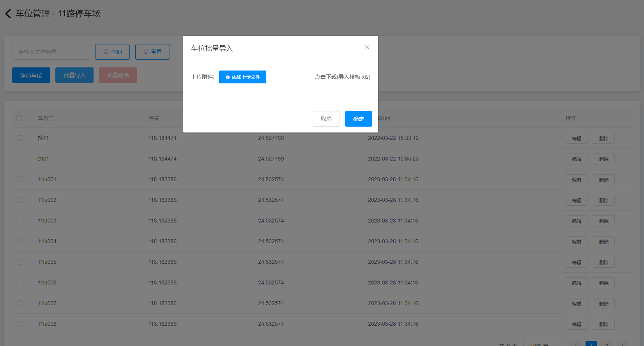Click the 批量删除 button
The width and height of the screenshot is (644, 346).
118,75
